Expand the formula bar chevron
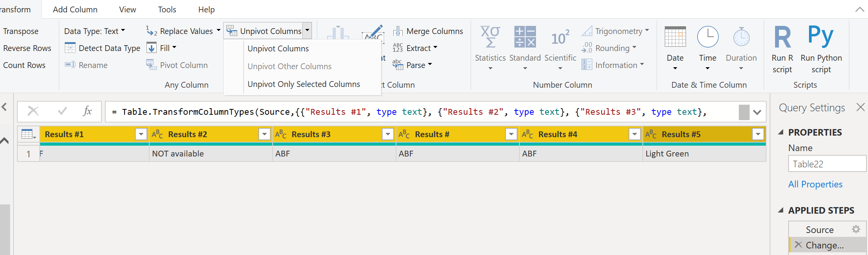The image size is (868, 255). (757, 112)
